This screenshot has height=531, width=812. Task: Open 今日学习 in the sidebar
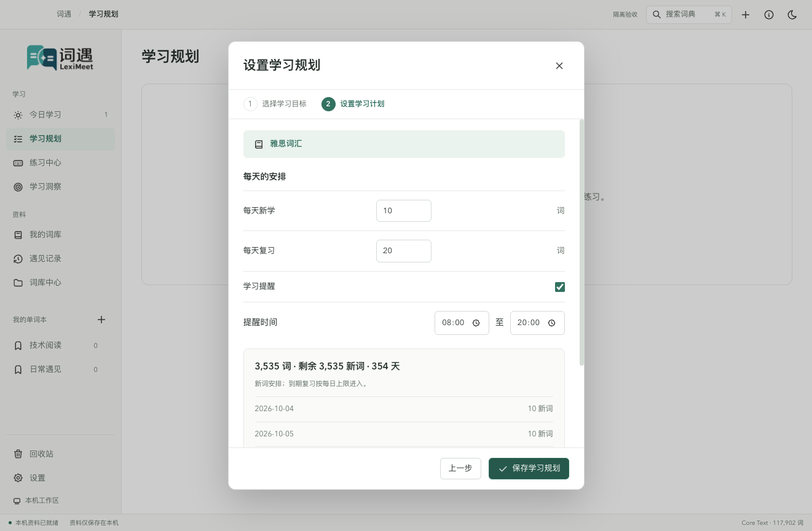pos(60,115)
